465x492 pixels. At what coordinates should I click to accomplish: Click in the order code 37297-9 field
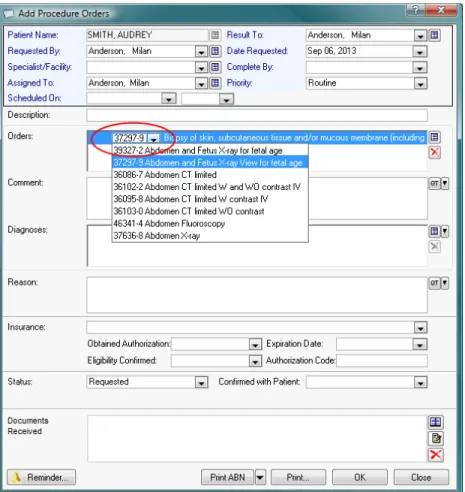pyautogui.click(x=129, y=138)
